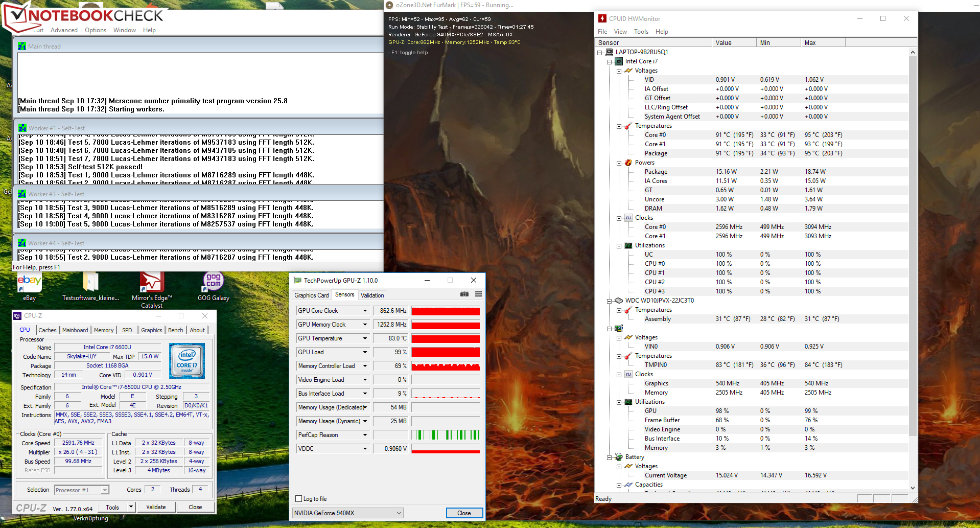The height and width of the screenshot is (528, 980).
Task: Click the Value column header in HWMonitor
Action: click(x=734, y=43)
